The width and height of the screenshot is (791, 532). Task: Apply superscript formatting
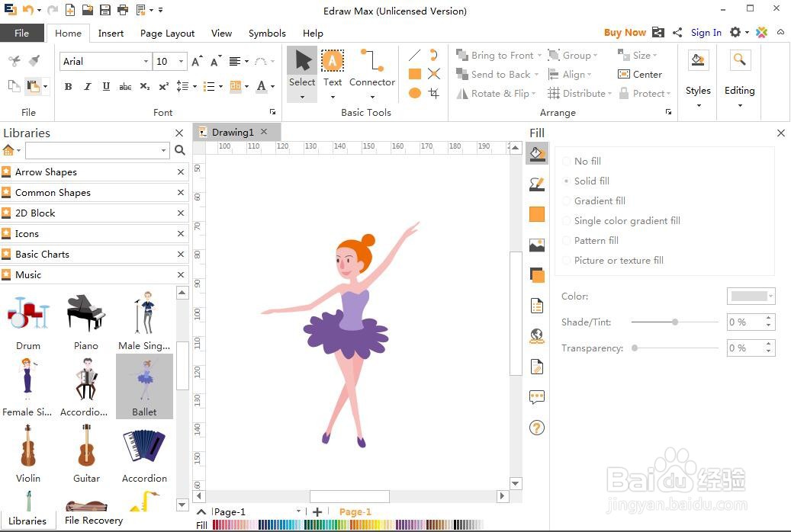pos(163,86)
